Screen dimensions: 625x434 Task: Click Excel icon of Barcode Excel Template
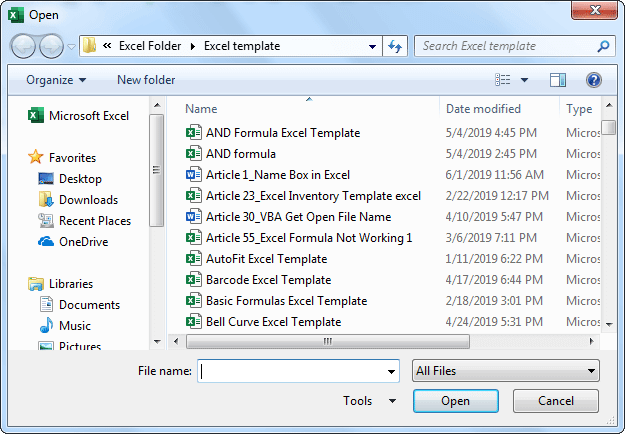tap(194, 280)
